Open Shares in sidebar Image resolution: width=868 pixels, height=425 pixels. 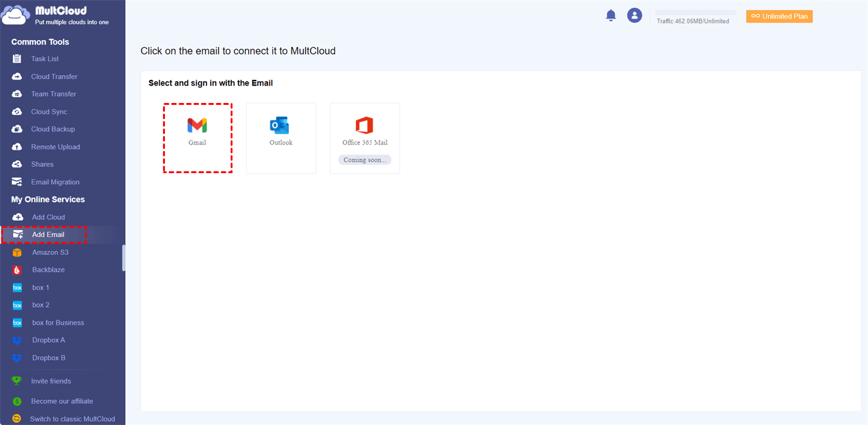pos(42,164)
